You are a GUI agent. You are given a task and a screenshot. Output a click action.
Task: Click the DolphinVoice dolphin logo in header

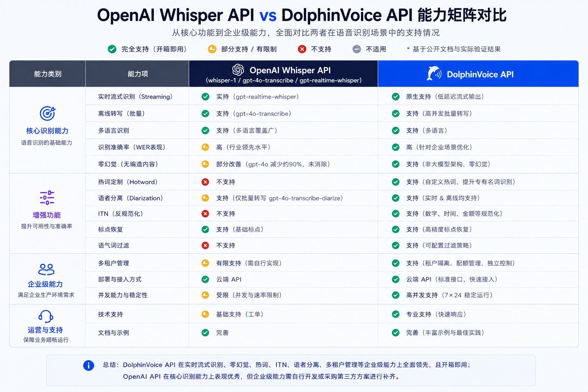click(434, 73)
